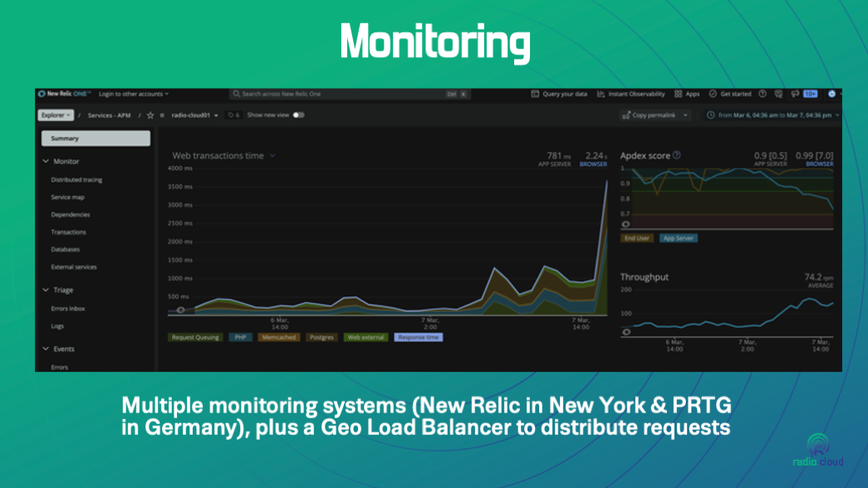The height and width of the screenshot is (488, 868).
Task: Go to Services - APM breadcrumb
Action: pyautogui.click(x=109, y=115)
